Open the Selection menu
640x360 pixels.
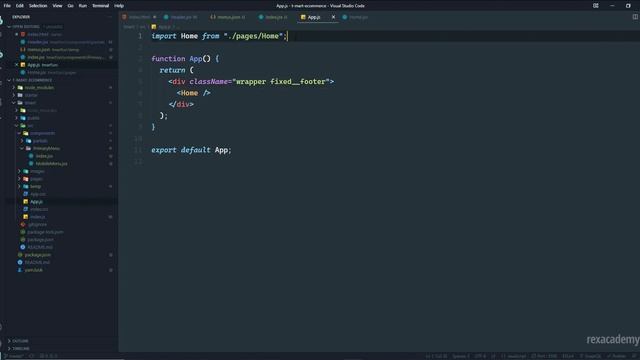pyautogui.click(x=38, y=6)
